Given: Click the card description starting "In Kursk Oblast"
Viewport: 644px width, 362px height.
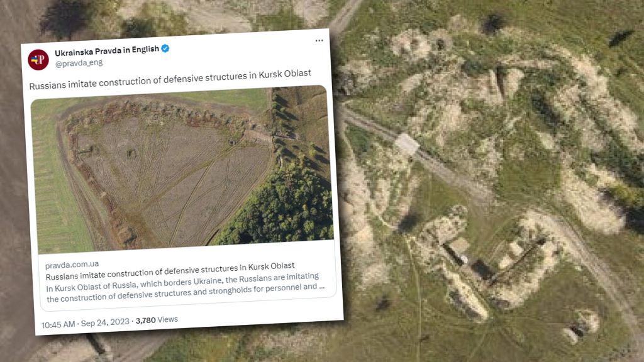Looking at the screenshot, I should pos(186,287).
